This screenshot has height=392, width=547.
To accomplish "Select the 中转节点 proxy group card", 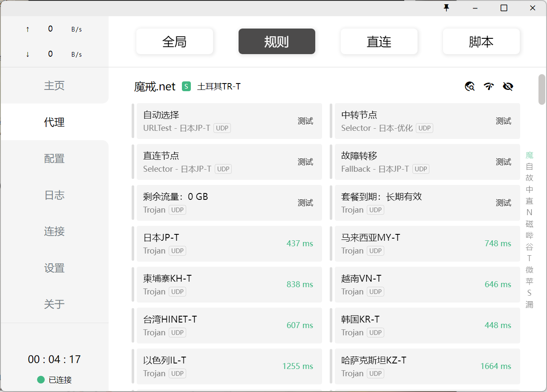I will [x=427, y=121].
